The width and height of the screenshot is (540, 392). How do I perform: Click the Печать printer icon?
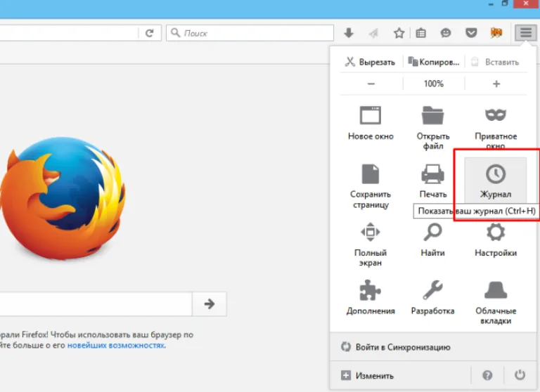click(433, 174)
